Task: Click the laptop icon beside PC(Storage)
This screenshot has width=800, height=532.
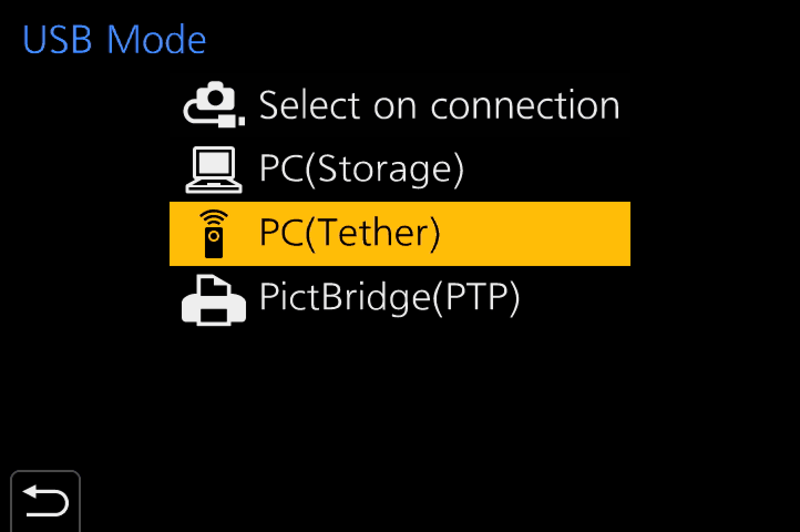Action: 213,169
